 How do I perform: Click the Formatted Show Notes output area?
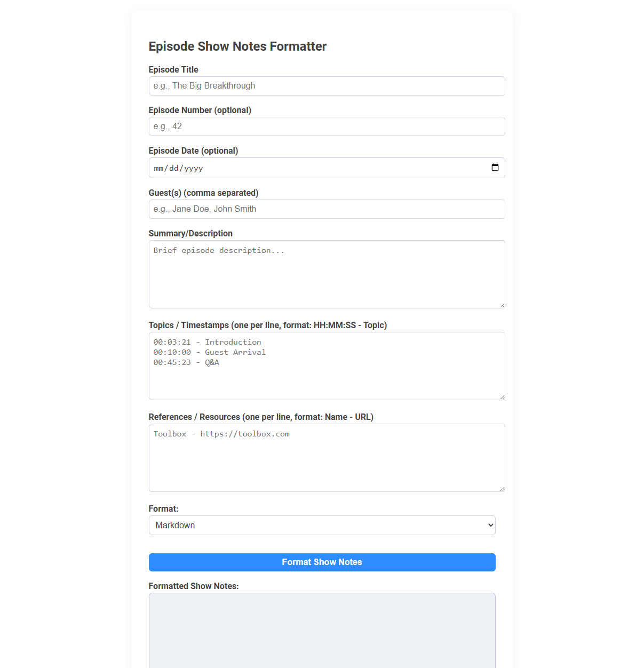[x=322, y=630]
